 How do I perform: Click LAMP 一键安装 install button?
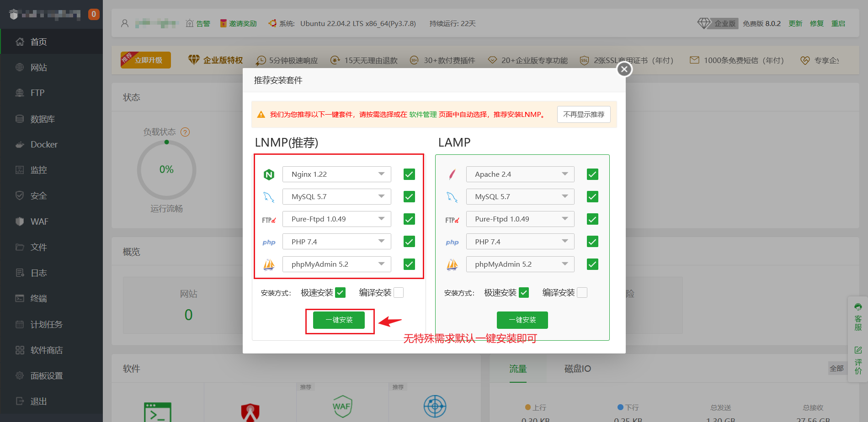coord(522,320)
